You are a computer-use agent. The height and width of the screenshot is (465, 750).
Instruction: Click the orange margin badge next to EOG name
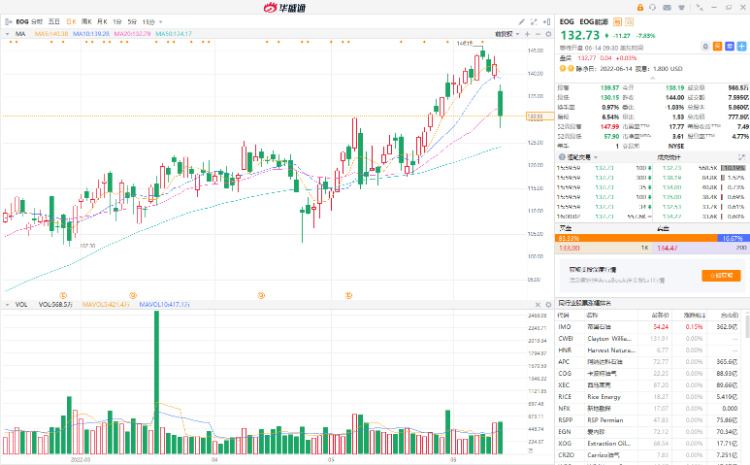618,22
